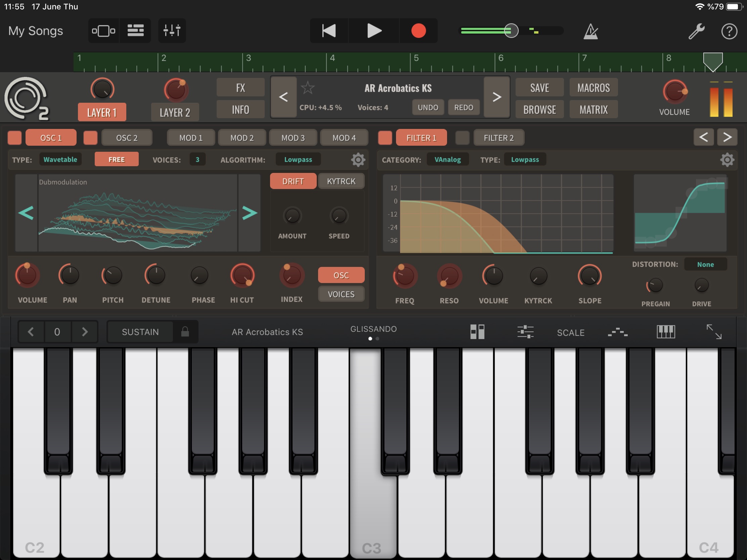
Task: Open keyboard split layout icon
Action: coord(477,332)
